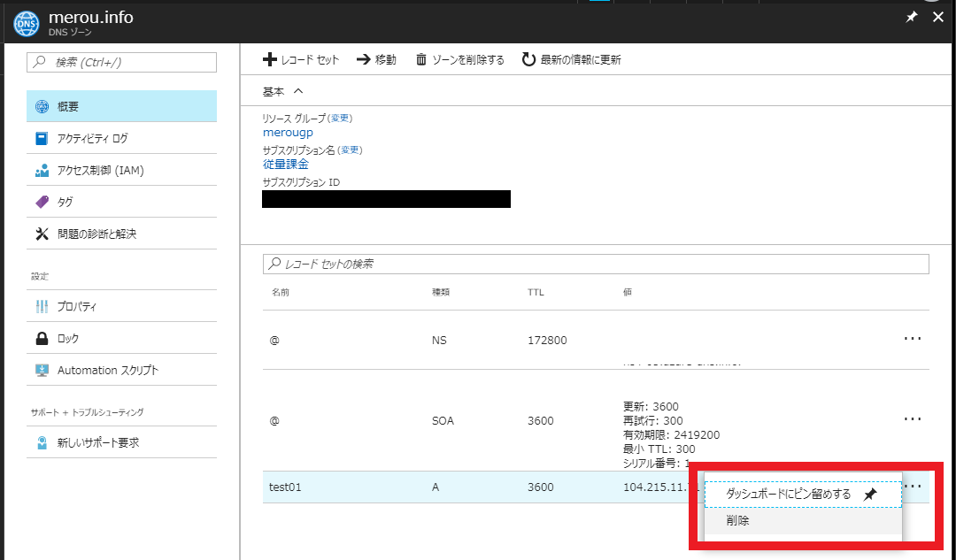Image resolution: width=956 pixels, height=560 pixels.
Task: Open the ellipsis menu for test01 row
Action: [x=913, y=486]
